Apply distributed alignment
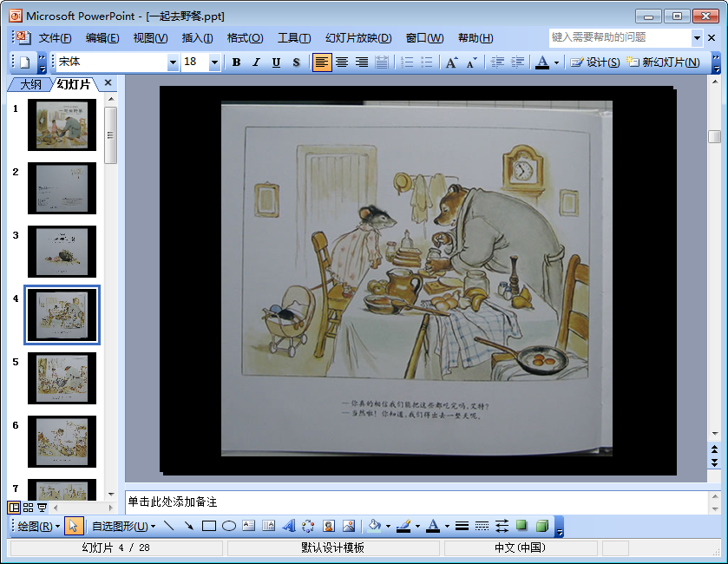 382,62
